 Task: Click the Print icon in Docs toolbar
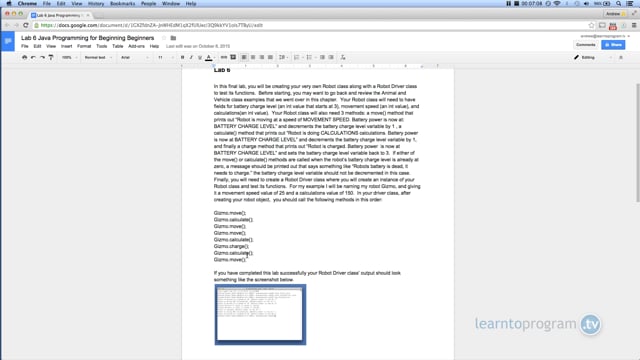[x=24, y=58]
